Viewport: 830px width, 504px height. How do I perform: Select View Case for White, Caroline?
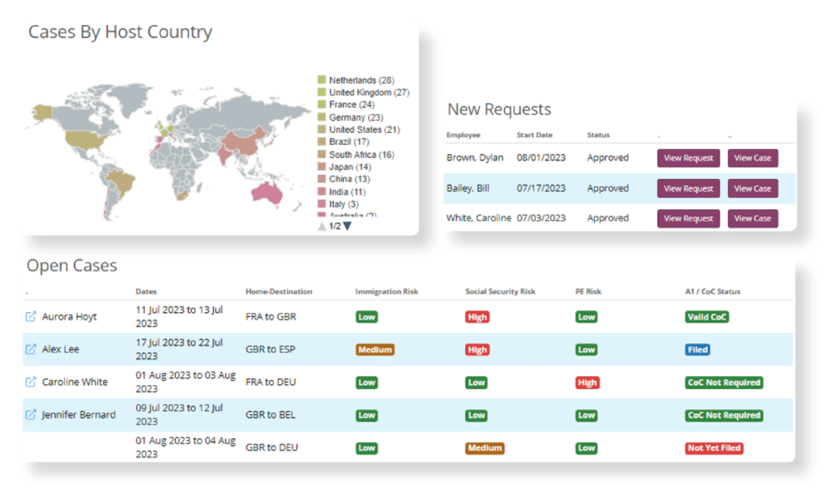click(752, 218)
